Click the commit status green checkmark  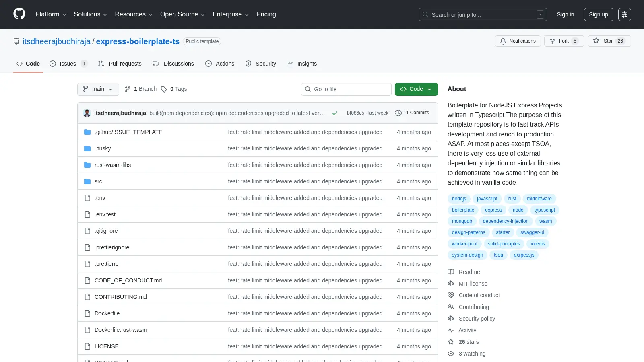click(334, 113)
